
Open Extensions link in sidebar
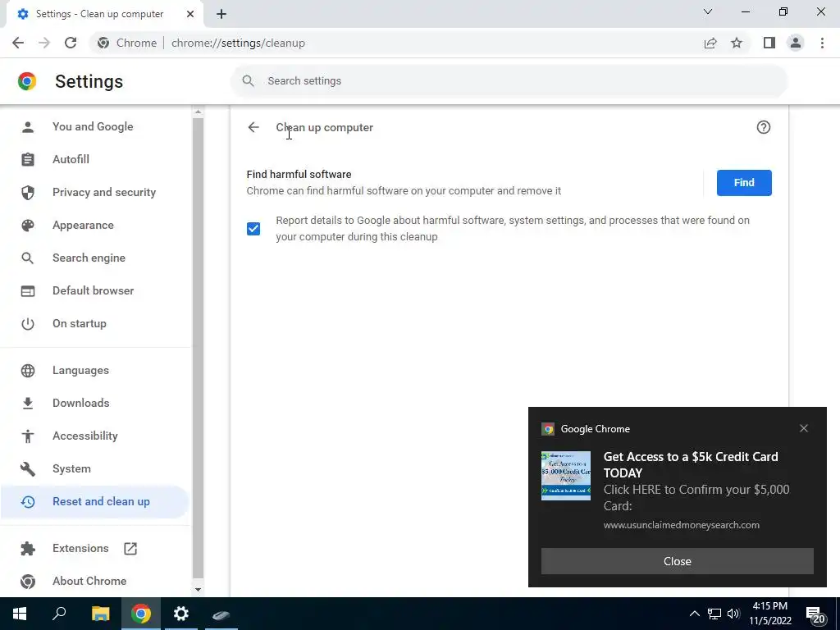80,548
